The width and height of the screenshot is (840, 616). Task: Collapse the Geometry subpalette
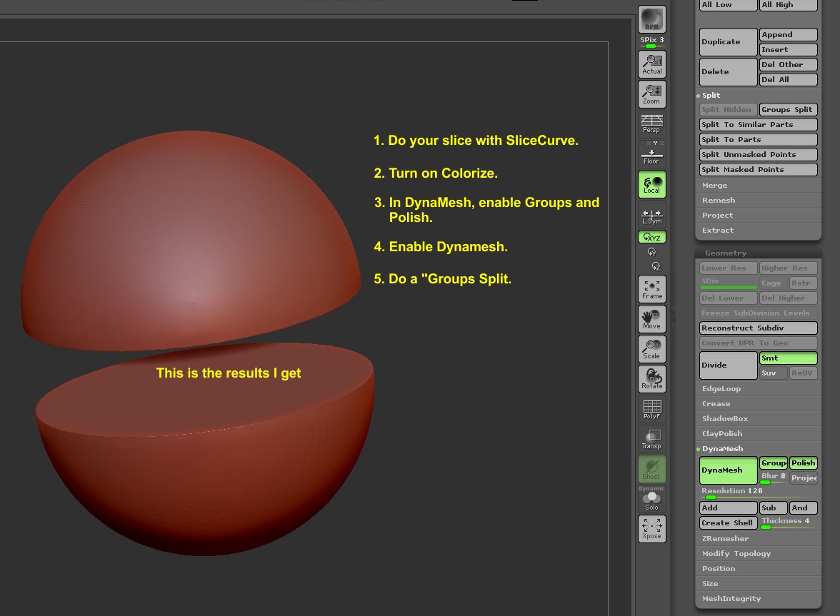tap(725, 253)
